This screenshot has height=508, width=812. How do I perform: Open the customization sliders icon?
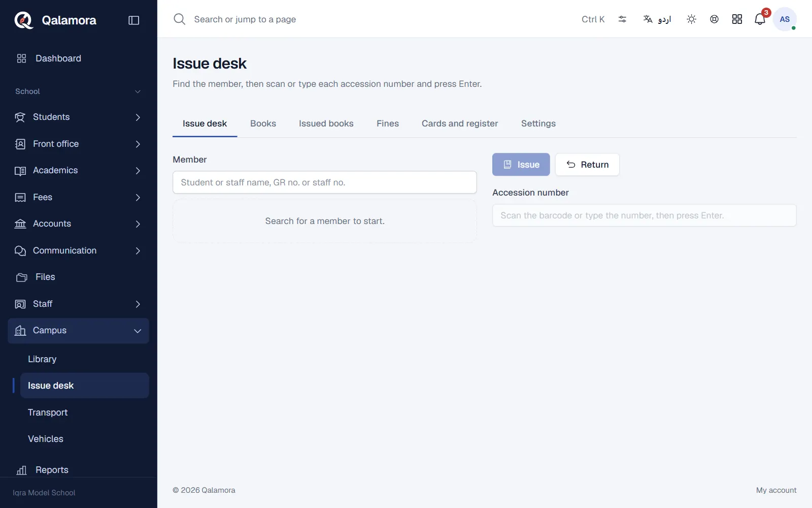[622, 19]
